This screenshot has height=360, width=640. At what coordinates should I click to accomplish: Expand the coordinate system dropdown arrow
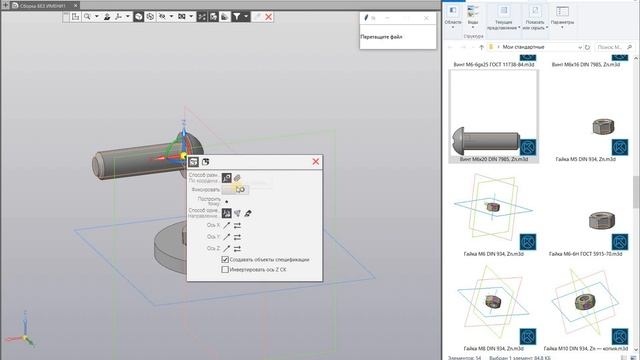(x=128, y=17)
